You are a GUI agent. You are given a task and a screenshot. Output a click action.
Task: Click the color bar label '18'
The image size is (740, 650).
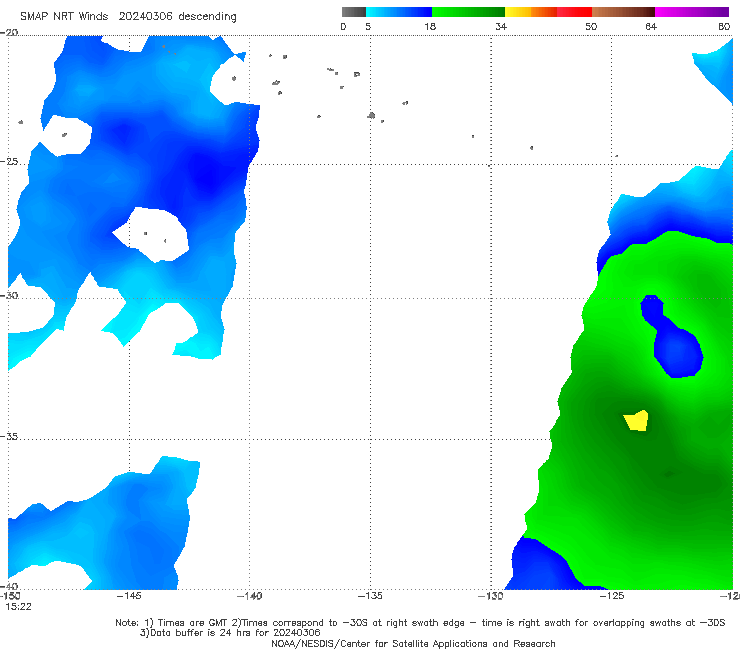click(x=430, y=27)
